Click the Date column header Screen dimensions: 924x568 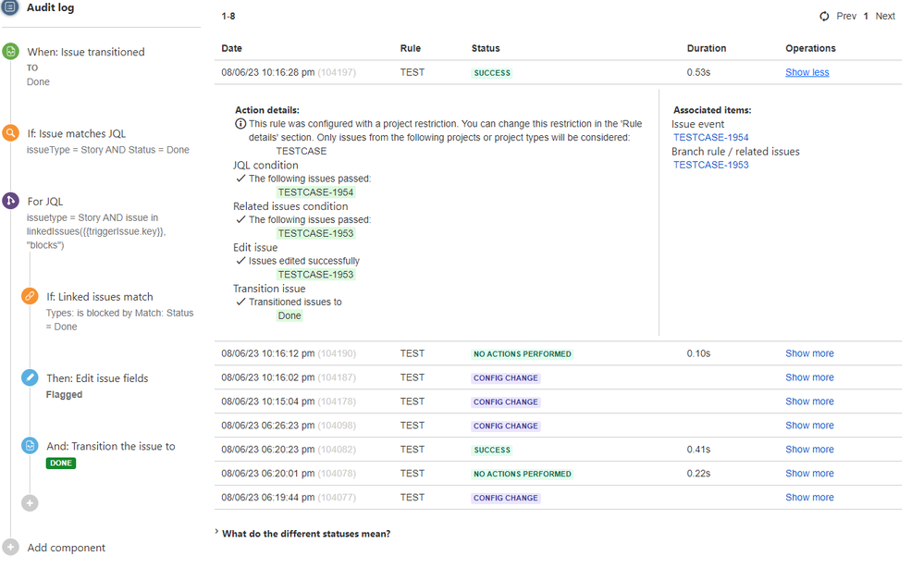231,48
